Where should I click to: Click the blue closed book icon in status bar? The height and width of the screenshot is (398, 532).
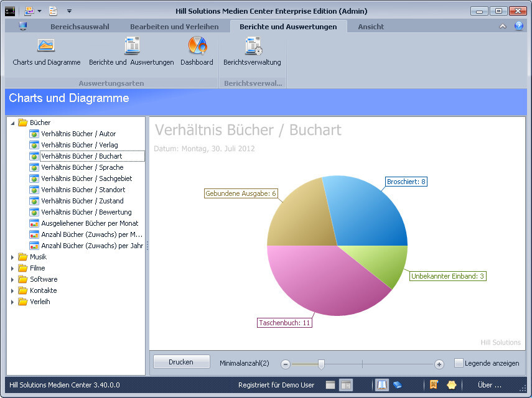coord(398,385)
